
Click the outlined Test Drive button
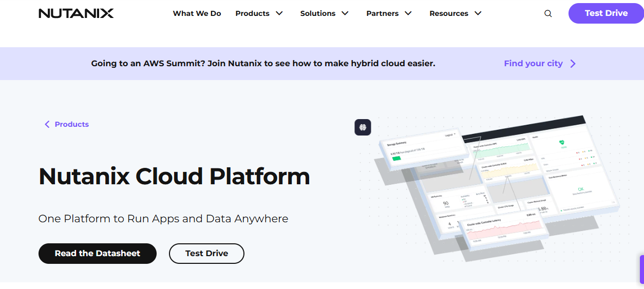point(206,254)
